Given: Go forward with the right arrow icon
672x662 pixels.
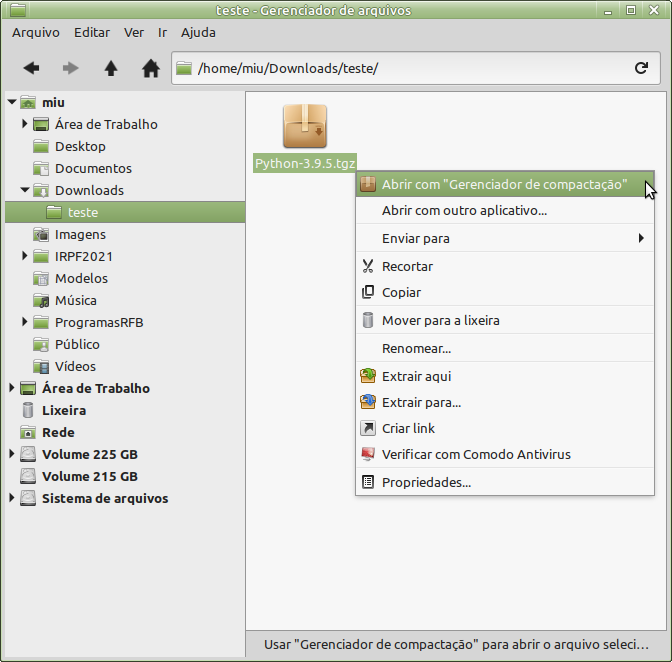Looking at the screenshot, I should 70,68.
